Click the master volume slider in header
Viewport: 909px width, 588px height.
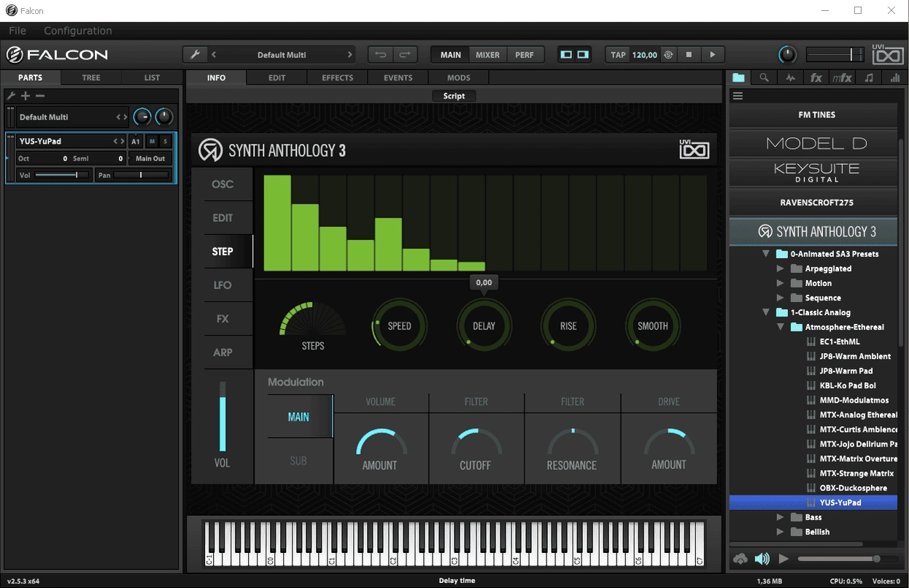pyautogui.click(x=835, y=55)
